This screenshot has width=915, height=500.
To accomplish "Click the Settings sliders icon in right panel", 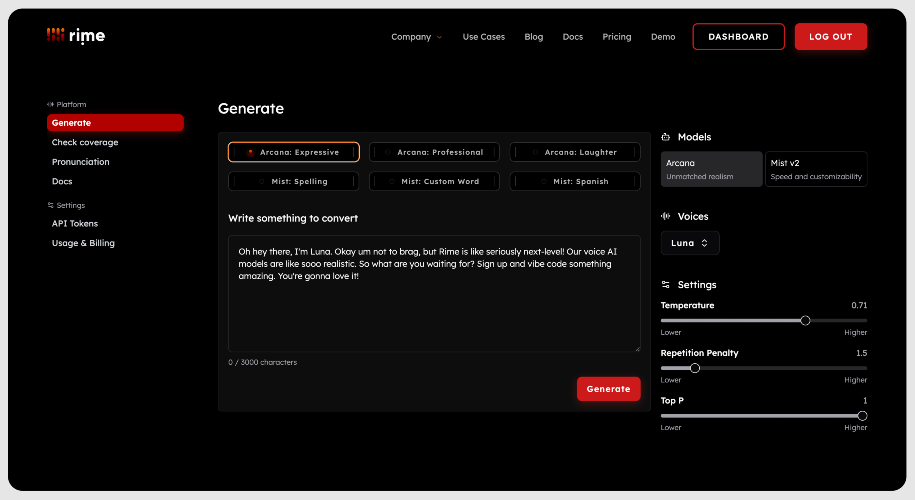I will tap(665, 285).
